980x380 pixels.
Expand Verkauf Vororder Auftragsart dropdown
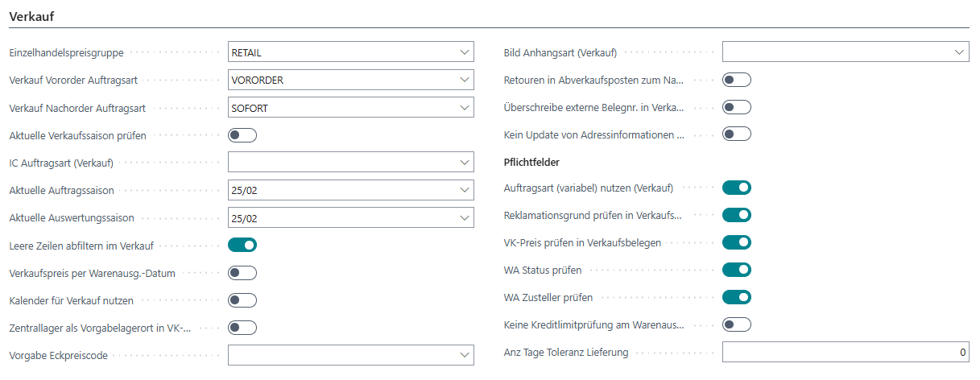pos(465,81)
